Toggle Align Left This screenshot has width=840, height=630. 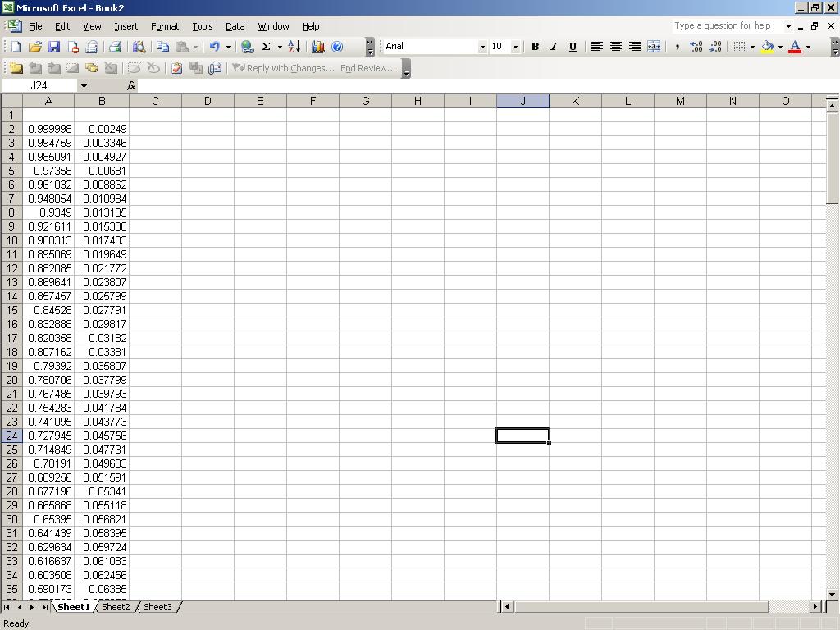pyautogui.click(x=596, y=47)
